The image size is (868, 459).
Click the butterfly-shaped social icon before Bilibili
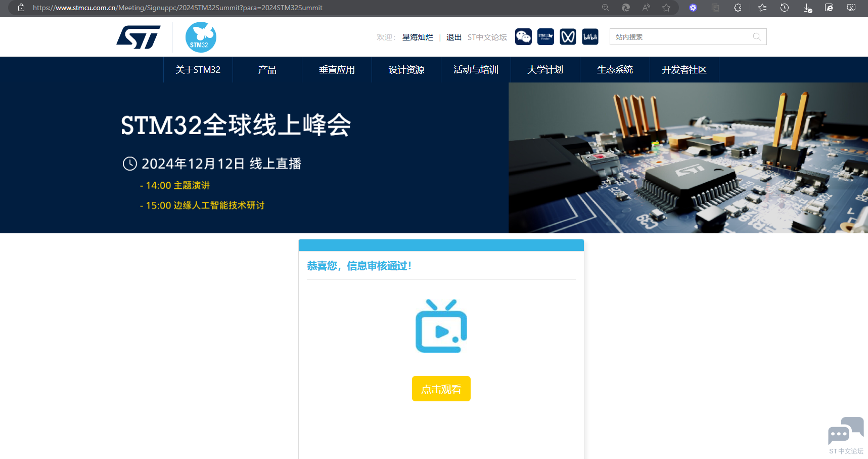[x=568, y=37]
